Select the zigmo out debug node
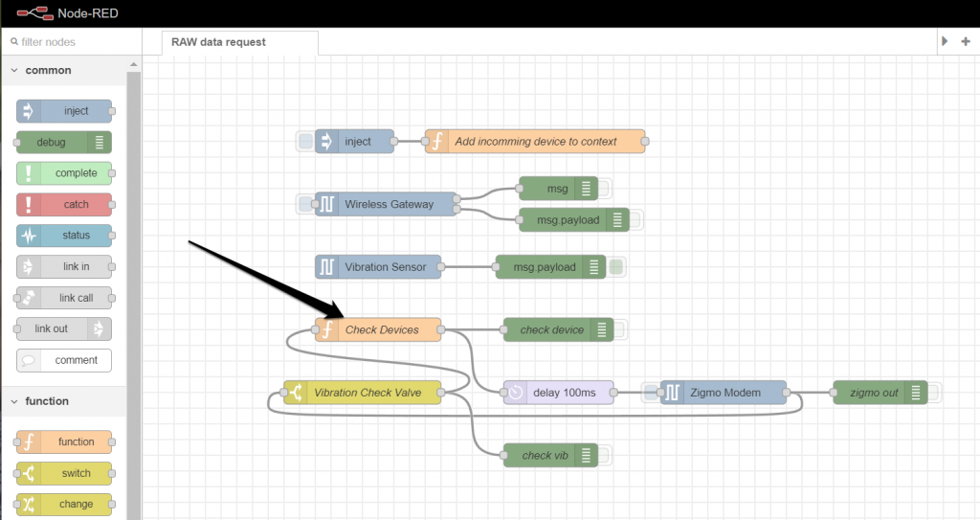 (880, 393)
